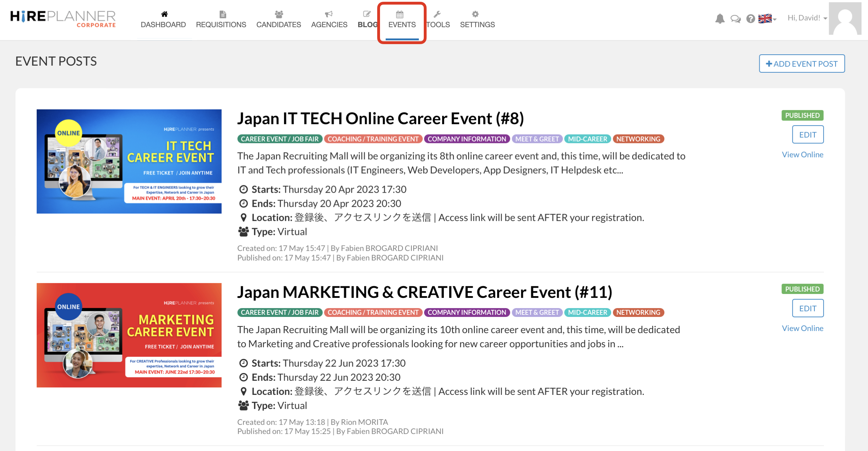Open the notifications bell
The image size is (868, 451).
719,19
